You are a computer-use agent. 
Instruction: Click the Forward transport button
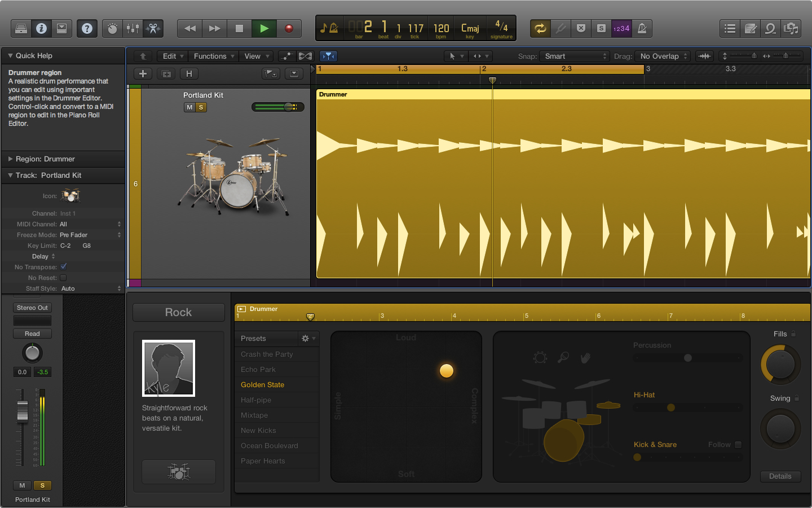(x=215, y=28)
